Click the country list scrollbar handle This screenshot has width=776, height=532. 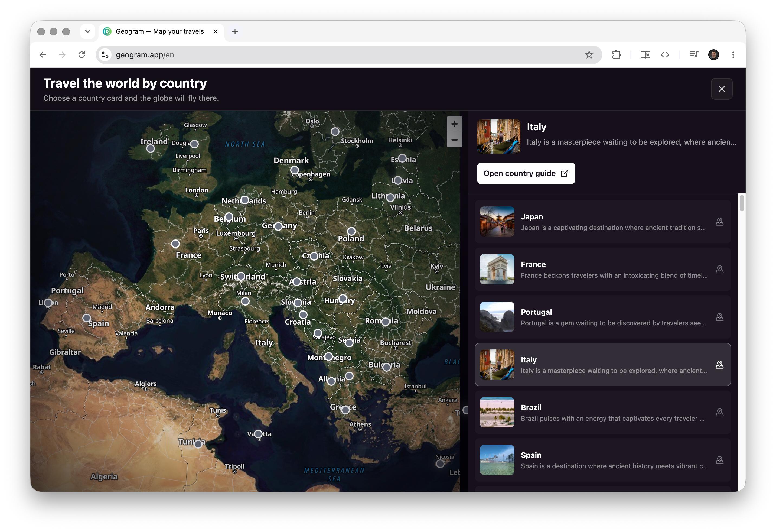point(741,203)
